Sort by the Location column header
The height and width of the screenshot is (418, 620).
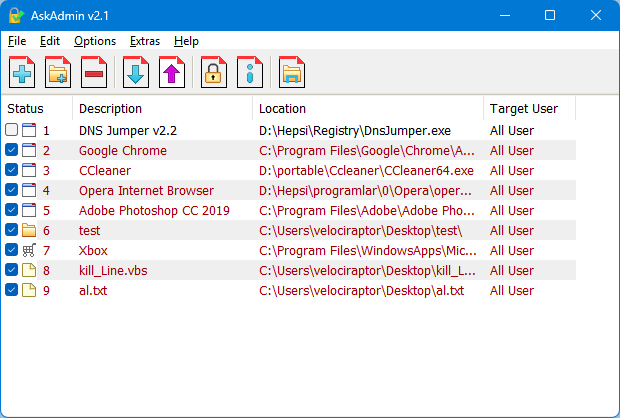[368, 108]
